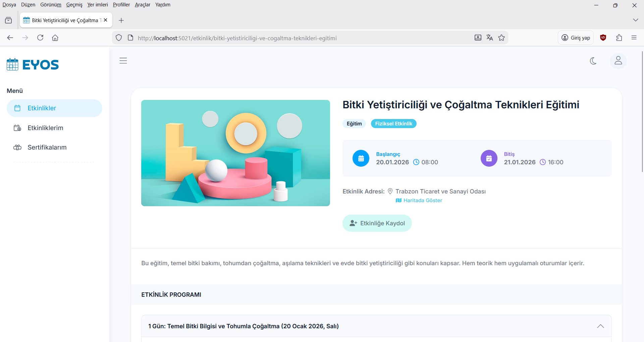
Task: Reload the current page
Action: coord(40,38)
